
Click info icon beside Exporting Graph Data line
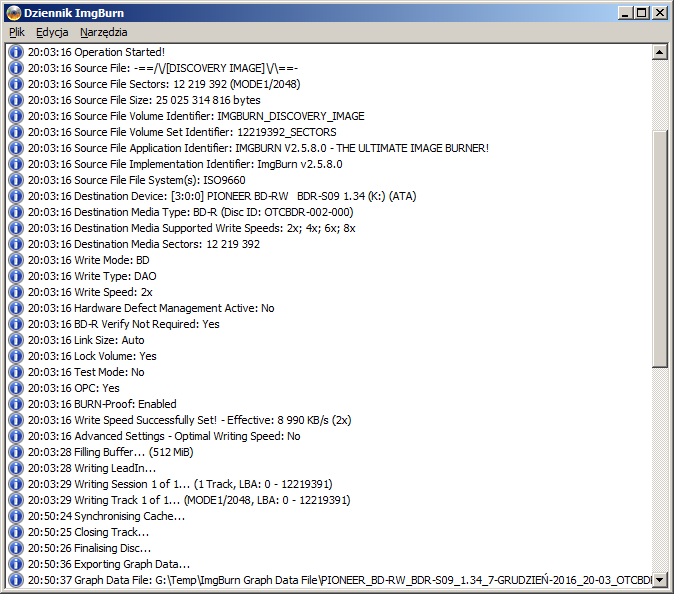15,563
